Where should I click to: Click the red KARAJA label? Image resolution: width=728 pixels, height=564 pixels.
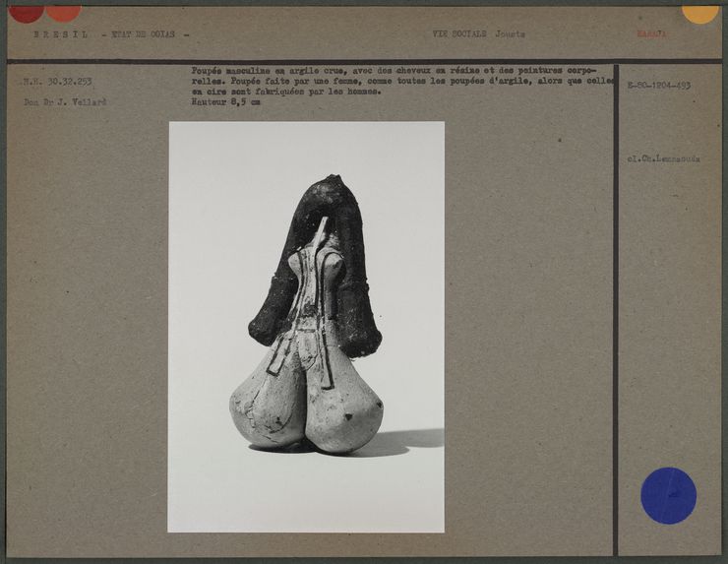(651, 33)
